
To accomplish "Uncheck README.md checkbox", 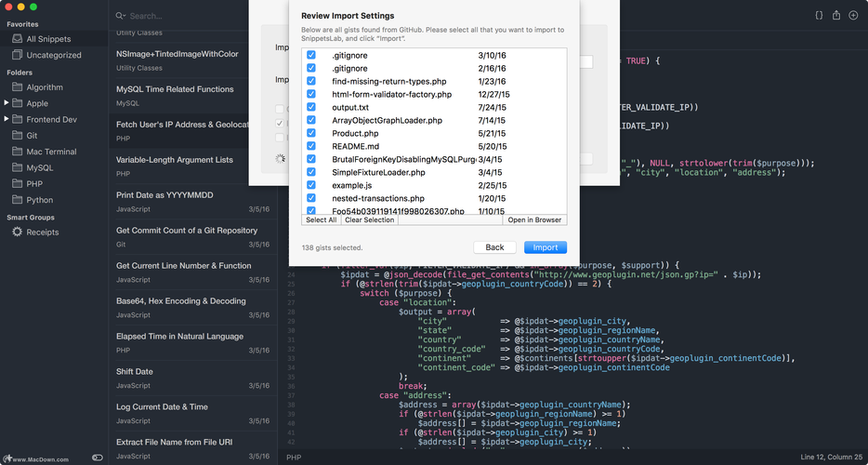I will 311,146.
